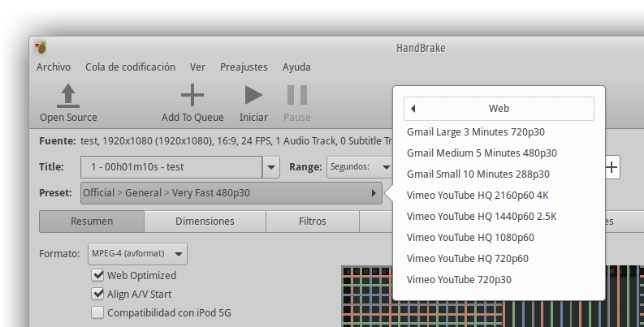
Task: Open the Cola de codificación menu
Action: (x=130, y=67)
